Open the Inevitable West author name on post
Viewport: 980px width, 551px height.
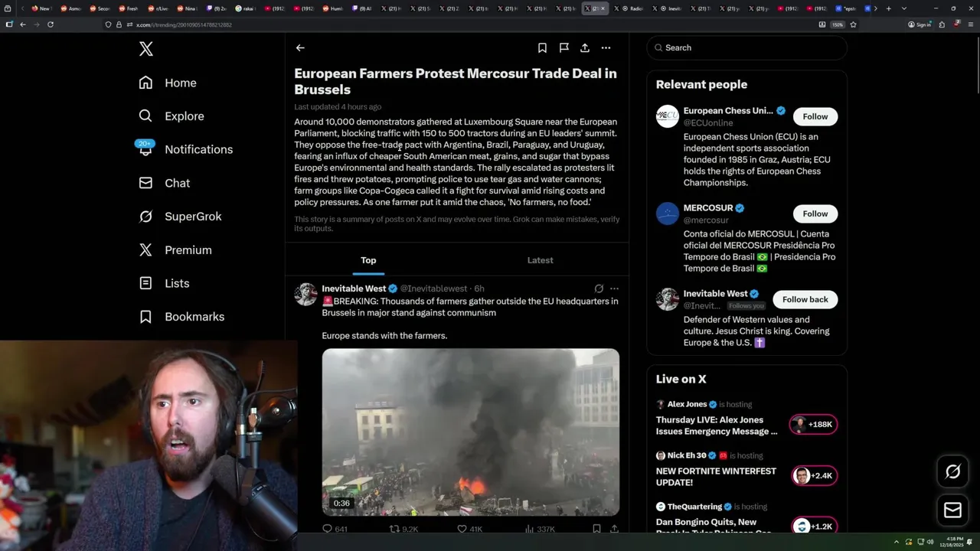[x=354, y=289]
